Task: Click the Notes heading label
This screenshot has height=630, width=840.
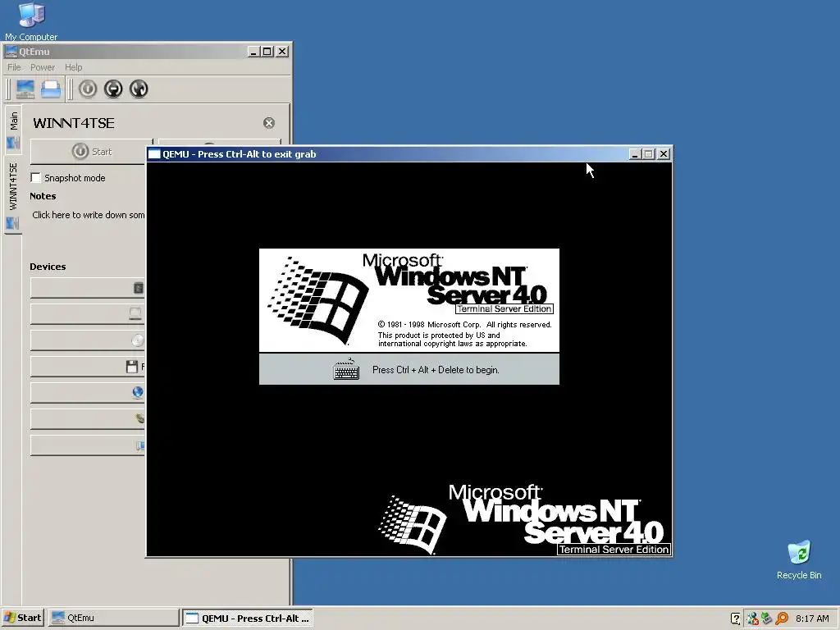Action: 43,196
